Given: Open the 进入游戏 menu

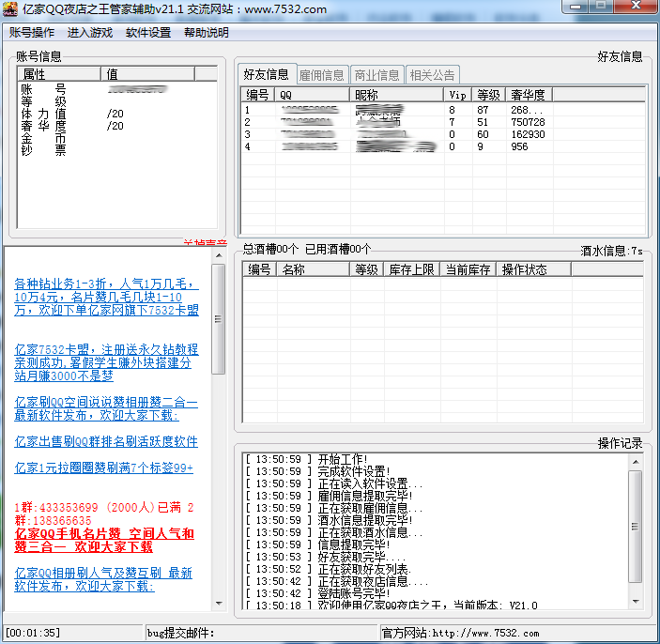Looking at the screenshot, I should [x=89, y=33].
